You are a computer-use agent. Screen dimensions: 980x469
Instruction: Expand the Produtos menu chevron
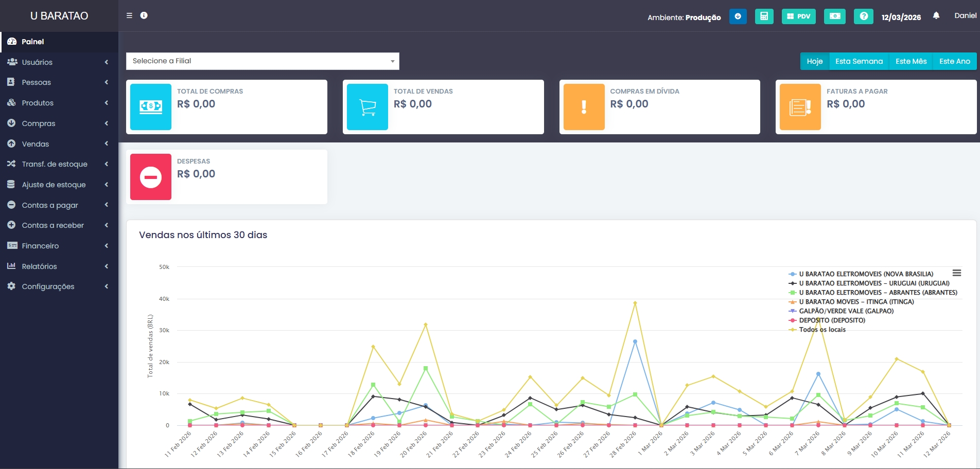107,103
